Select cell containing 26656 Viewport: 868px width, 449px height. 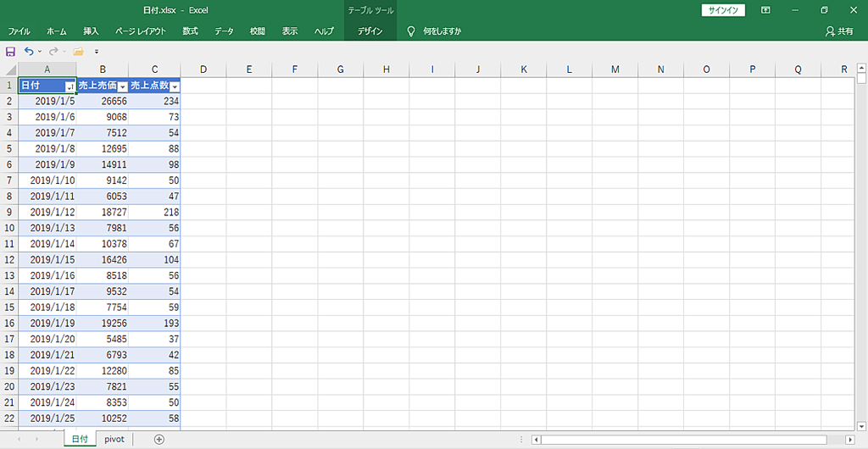tap(103, 101)
